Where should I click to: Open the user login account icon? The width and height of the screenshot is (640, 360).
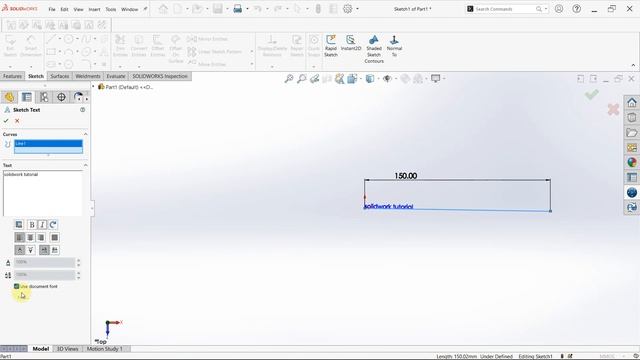(559, 9)
